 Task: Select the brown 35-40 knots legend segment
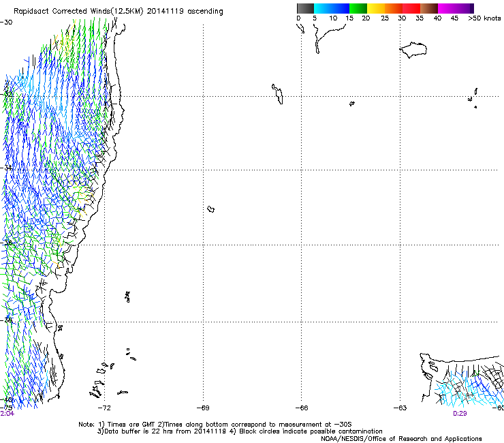[x=429, y=8]
